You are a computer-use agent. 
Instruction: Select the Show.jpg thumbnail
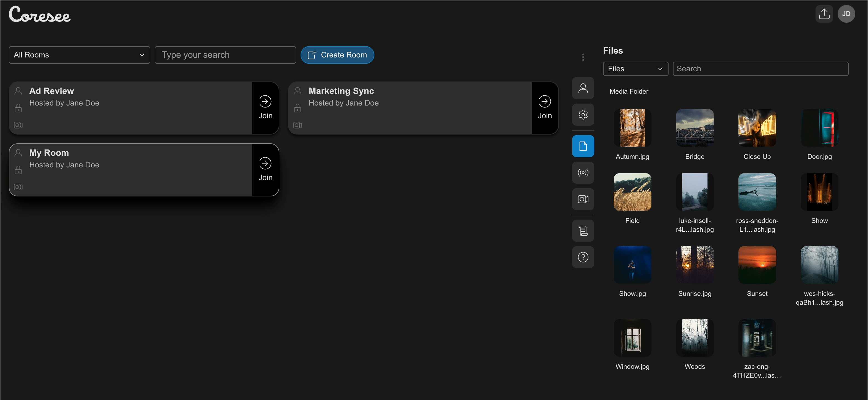632,265
